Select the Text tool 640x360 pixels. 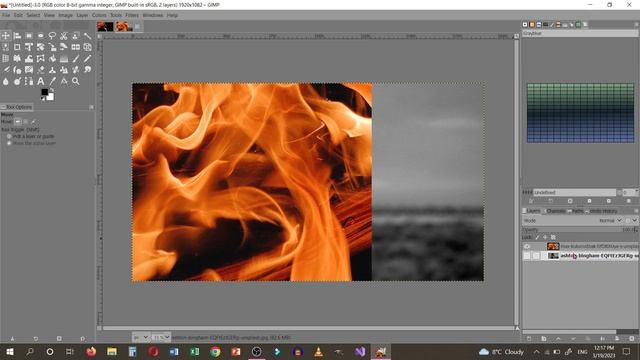click(40, 81)
